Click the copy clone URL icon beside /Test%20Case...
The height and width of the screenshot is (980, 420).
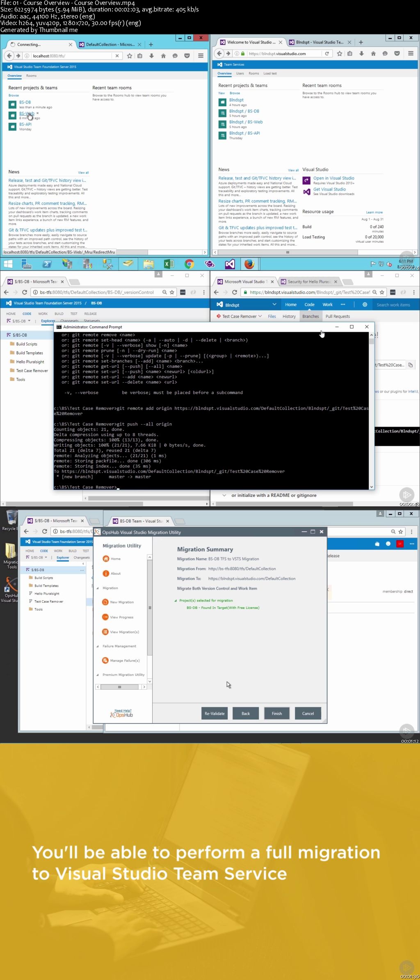[x=410, y=365]
